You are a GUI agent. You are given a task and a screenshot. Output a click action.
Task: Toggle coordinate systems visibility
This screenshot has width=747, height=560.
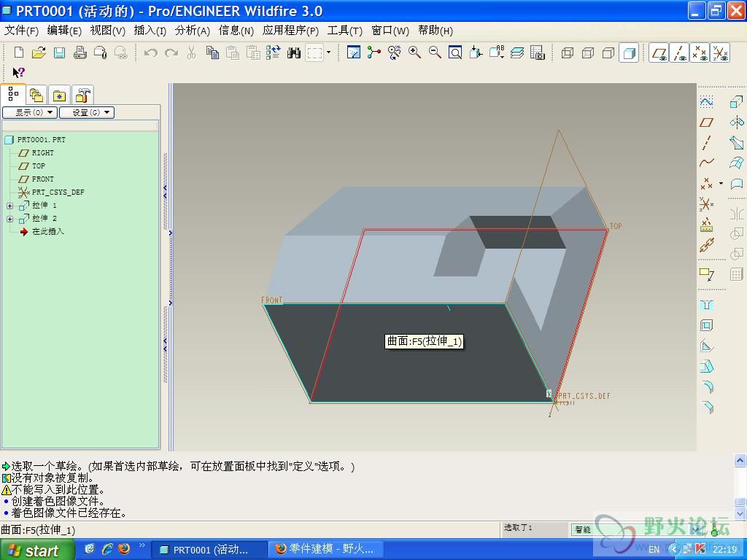[720, 52]
